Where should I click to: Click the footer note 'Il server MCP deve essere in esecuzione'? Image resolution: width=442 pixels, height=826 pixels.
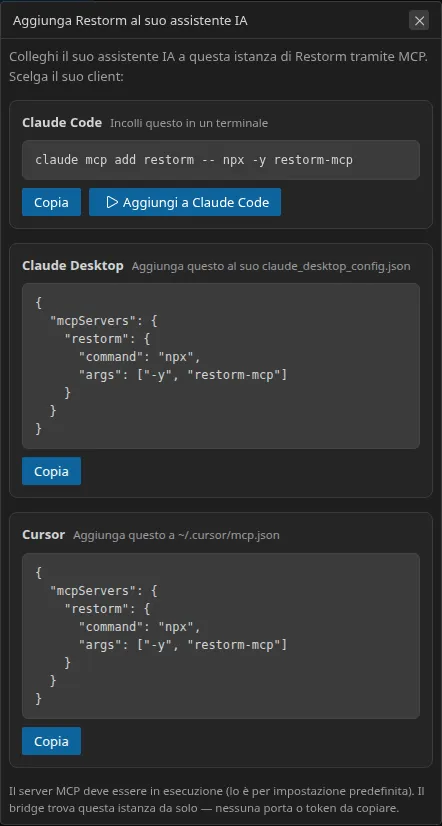pos(217,799)
